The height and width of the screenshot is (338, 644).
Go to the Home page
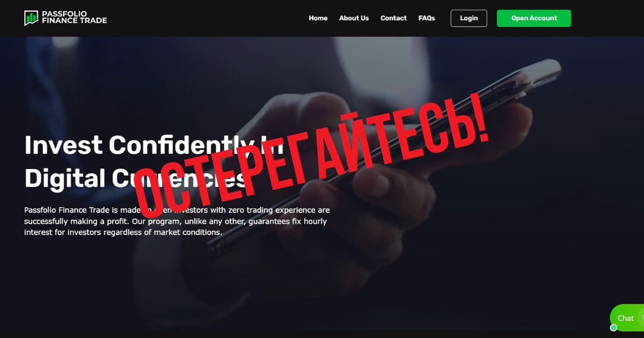point(318,18)
